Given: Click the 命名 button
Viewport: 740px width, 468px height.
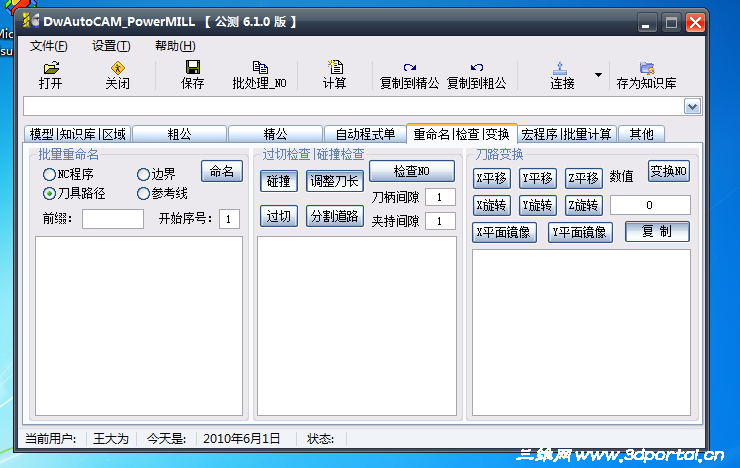Looking at the screenshot, I should coord(222,171).
